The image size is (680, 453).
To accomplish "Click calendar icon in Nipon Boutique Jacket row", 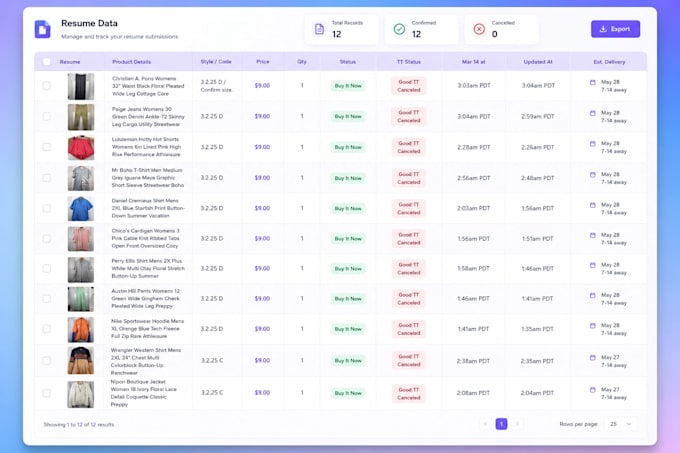I will tap(593, 390).
